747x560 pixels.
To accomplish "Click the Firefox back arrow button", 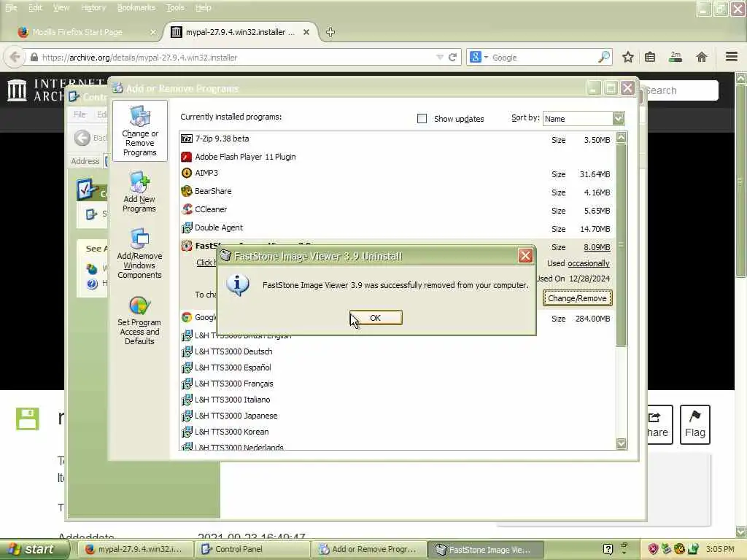I will [15, 57].
